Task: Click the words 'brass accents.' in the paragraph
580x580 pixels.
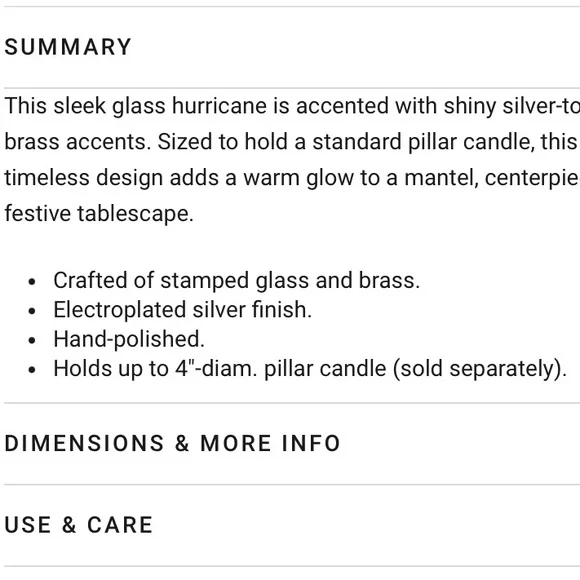Action: coord(78,142)
